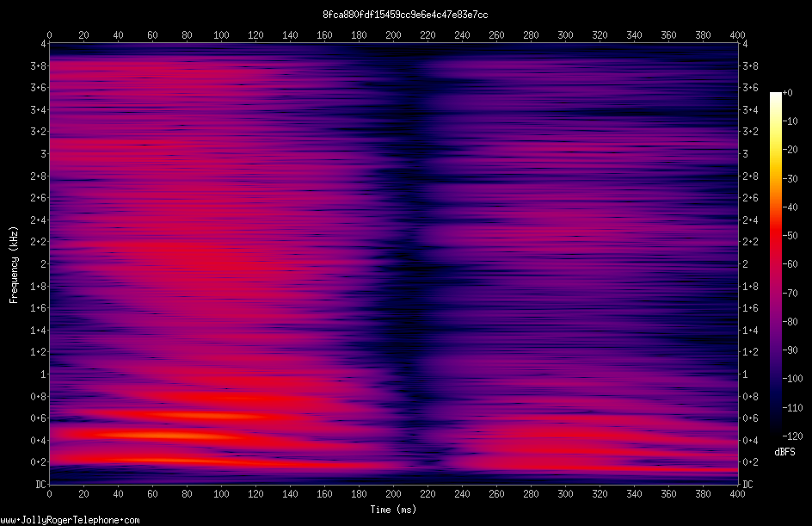Click the 1 kHz label on right axis
The height and width of the screenshot is (526, 812).
pyautogui.click(x=745, y=374)
